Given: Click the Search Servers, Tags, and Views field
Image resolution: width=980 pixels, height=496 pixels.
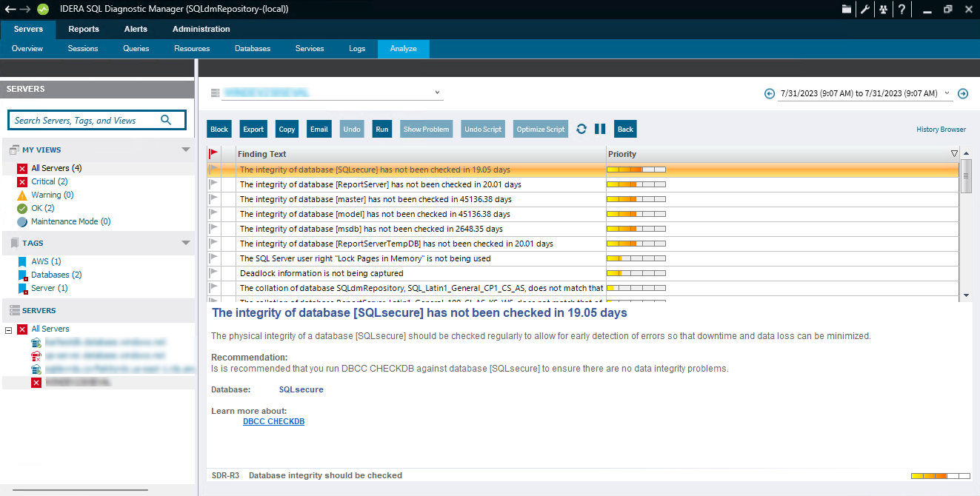Looking at the screenshot, I should pyautogui.click(x=85, y=120).
